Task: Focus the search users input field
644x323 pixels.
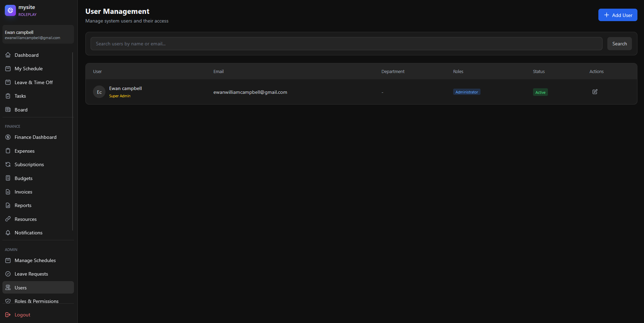Action: click(346, 44)
